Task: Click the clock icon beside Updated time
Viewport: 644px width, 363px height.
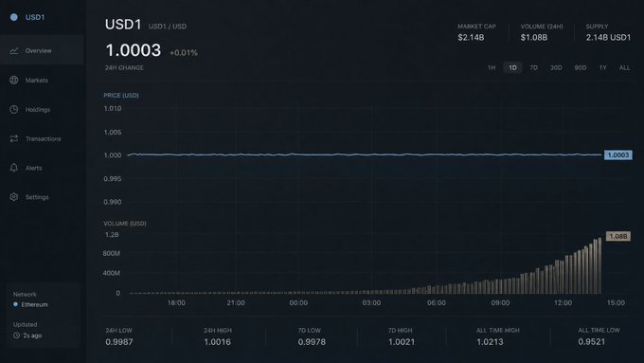Action: pyautogui.click(x=16, y=336)
